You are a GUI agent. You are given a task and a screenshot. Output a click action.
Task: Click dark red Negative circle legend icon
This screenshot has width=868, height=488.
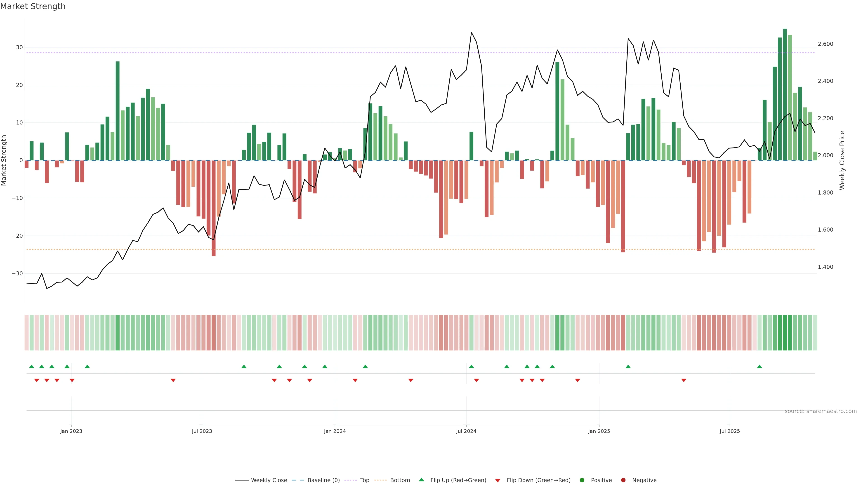(x=623, y=480)
